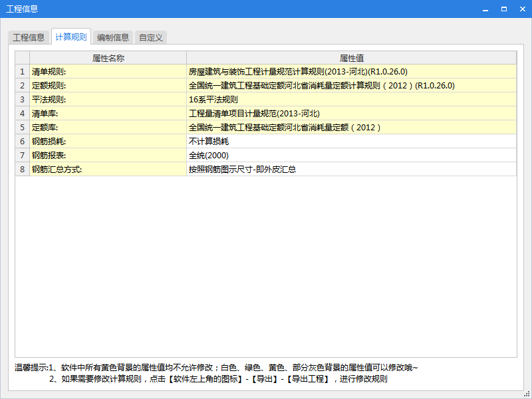The width and height of the screenshot is (532, 399).
Task: Minimize the 工程信息 window
Action: point(485,9)
